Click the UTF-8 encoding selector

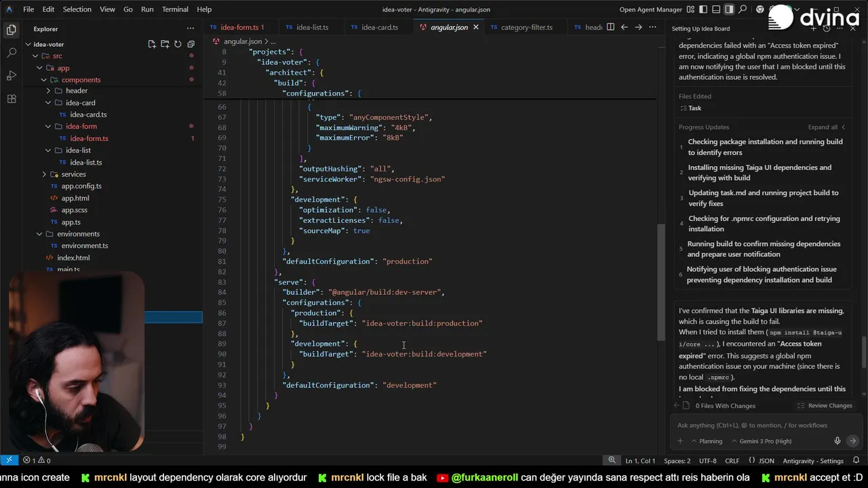pyautogui.click(x=707, y=461)
